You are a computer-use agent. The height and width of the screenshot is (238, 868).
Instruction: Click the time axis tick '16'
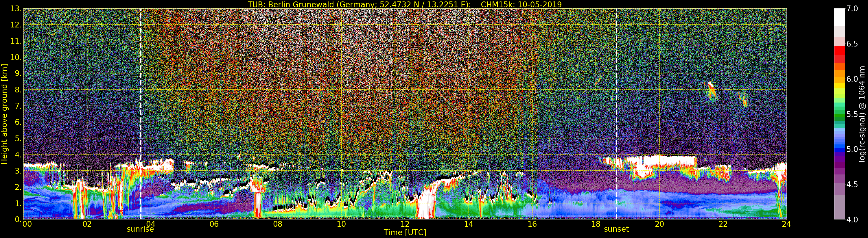tap(532, 224)
